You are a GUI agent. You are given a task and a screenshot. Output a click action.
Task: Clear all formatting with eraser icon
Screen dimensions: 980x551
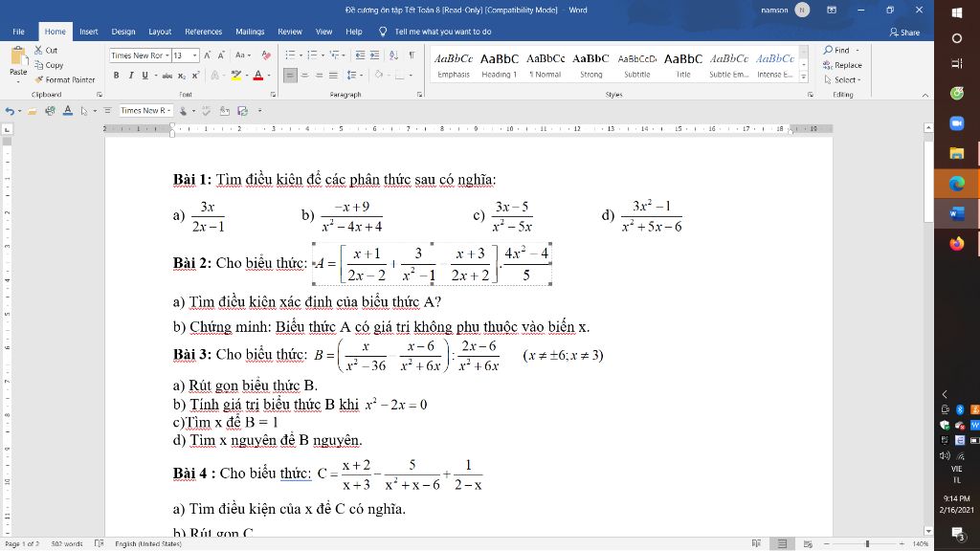pos(266,55)
